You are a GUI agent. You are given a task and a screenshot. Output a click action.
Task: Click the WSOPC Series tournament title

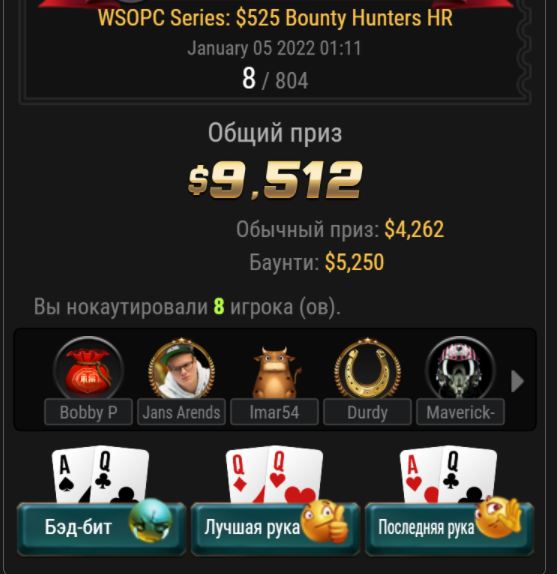275,18
